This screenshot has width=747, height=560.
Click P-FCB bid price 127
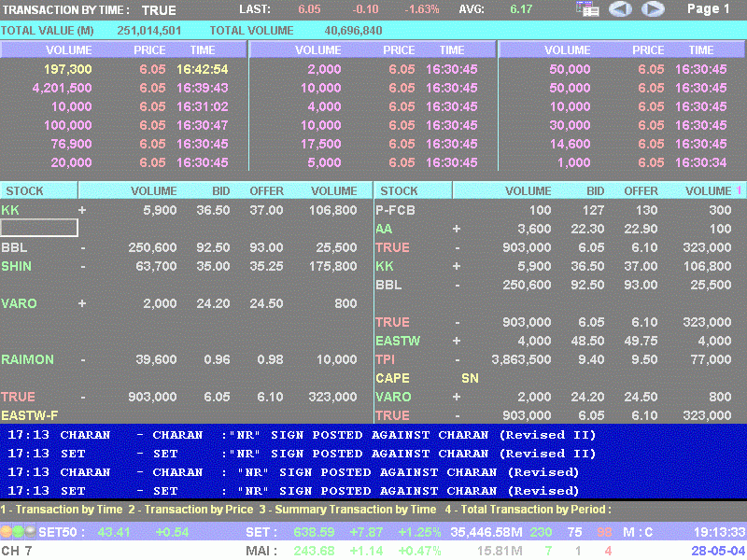[593, 210]
